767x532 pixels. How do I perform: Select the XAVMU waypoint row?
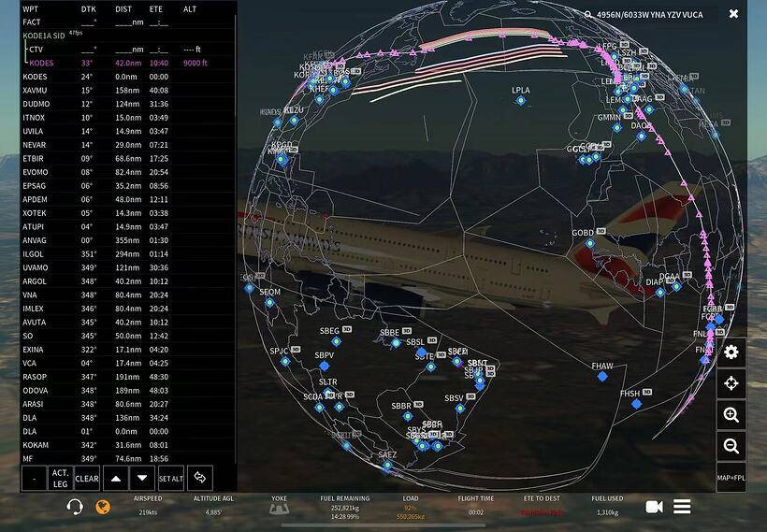(x=127, y=91)
